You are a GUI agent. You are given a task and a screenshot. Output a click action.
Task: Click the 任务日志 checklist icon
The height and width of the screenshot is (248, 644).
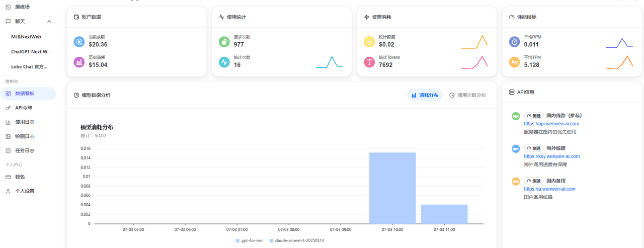pos(8,150)
